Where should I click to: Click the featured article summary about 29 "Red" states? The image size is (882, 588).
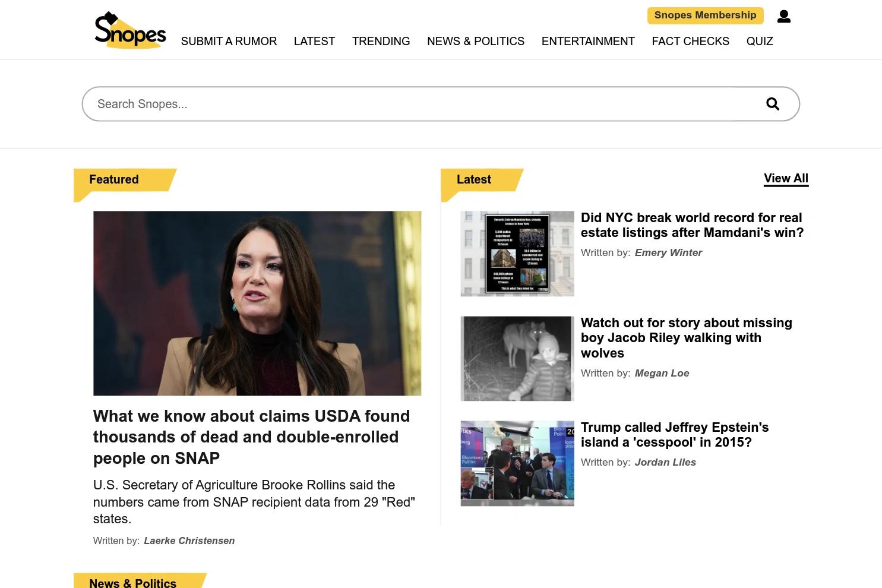point(254,502)
